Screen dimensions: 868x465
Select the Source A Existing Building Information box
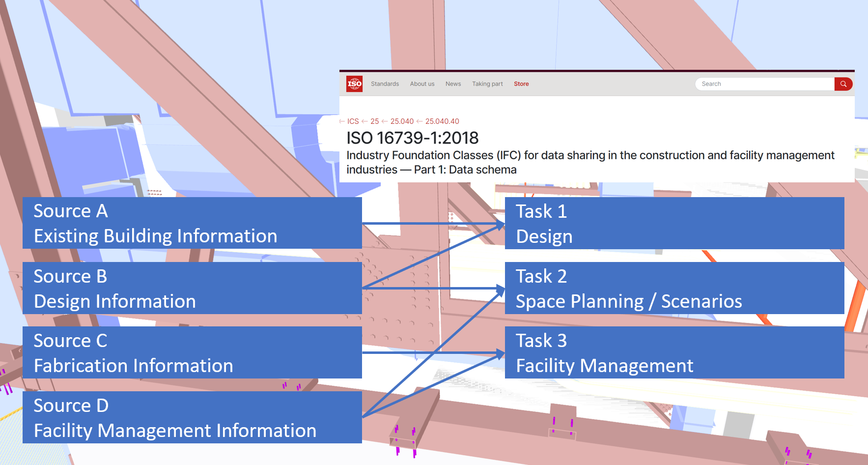[193, 223]
